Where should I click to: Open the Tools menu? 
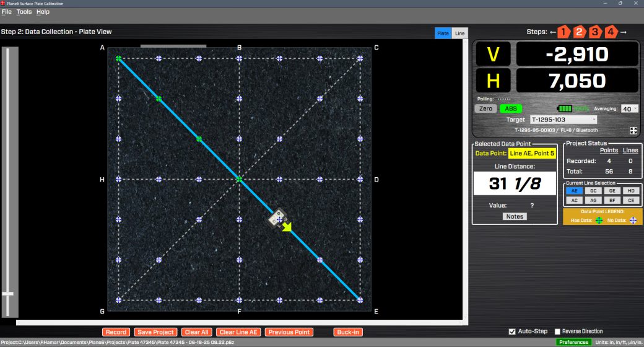(x=24, y=12)
